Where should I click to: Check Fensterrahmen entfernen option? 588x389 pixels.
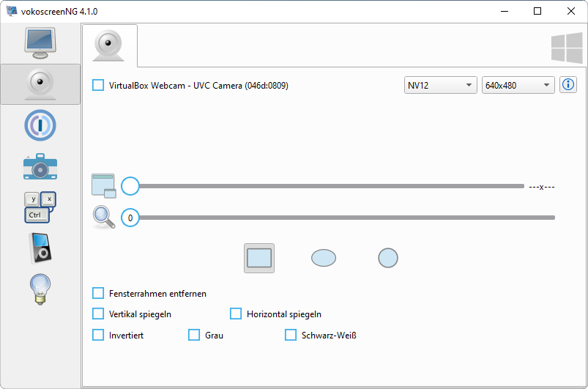point(98,293)
